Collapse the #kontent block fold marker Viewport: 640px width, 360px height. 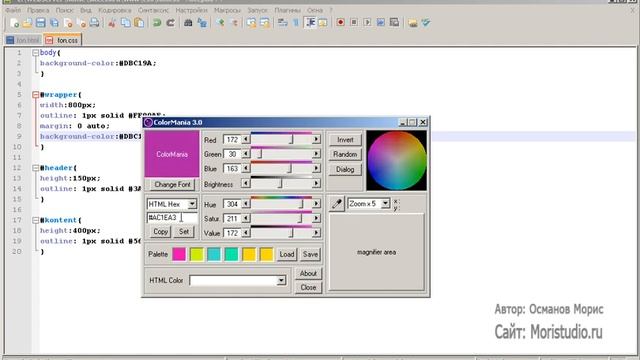[36, 220]
